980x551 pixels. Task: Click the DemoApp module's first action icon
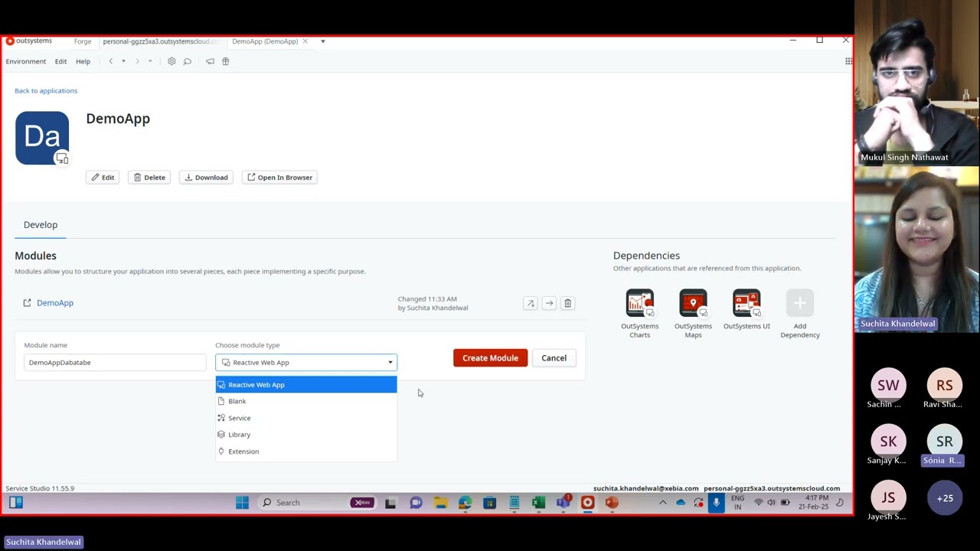point(530,303)
